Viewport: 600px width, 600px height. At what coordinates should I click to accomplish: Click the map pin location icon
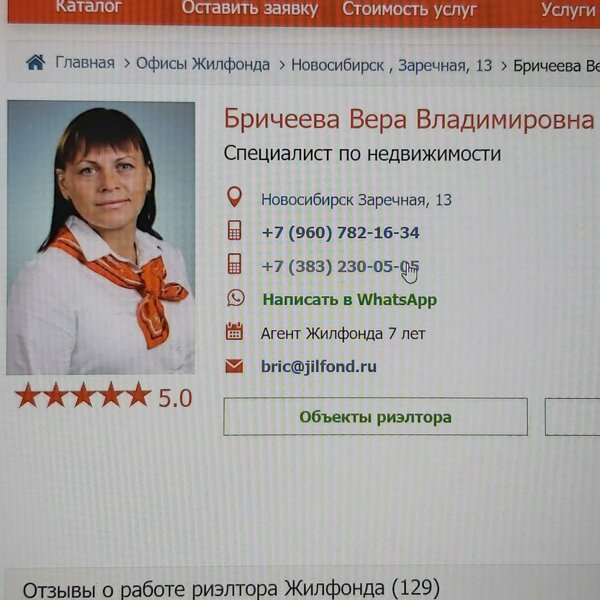pyautogui.click(x=234, y=197)
